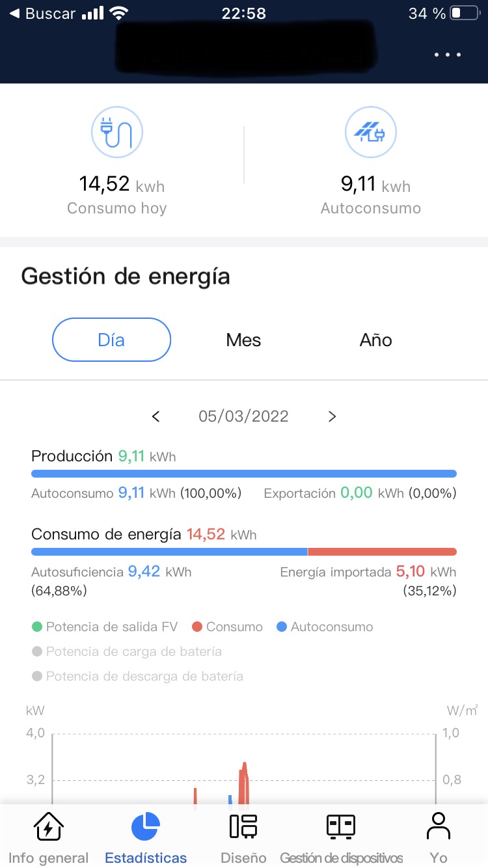488x868 pixels.
Task: Go to next day with right chevron
Action: coord(332,416)
